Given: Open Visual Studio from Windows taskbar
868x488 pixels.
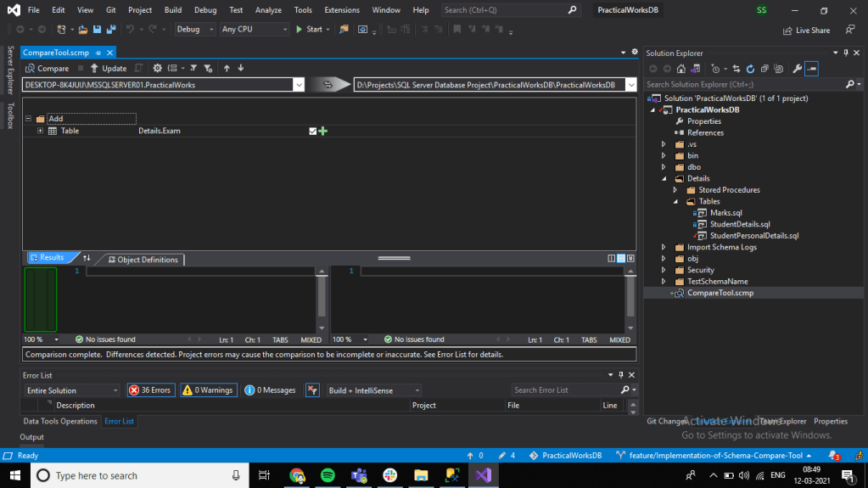Looking at the screenshot, I should [x=484, y=475].
